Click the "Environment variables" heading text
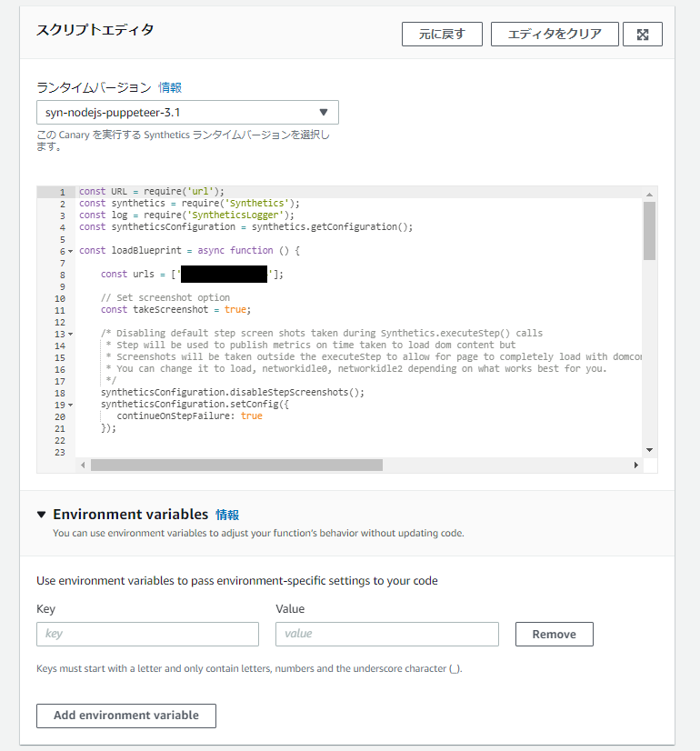Image resolution: width=700 pixels, height=751 pixels. coord(131,515)
